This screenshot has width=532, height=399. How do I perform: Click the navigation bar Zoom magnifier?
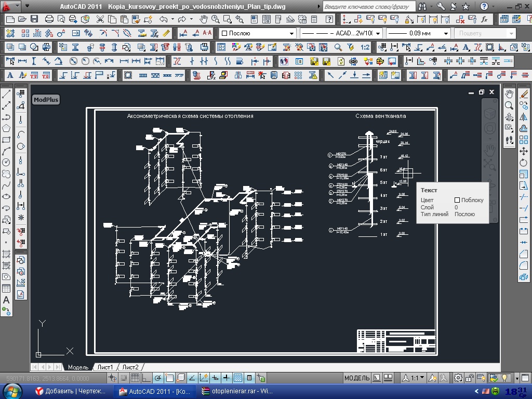click(x=509, y=105)
